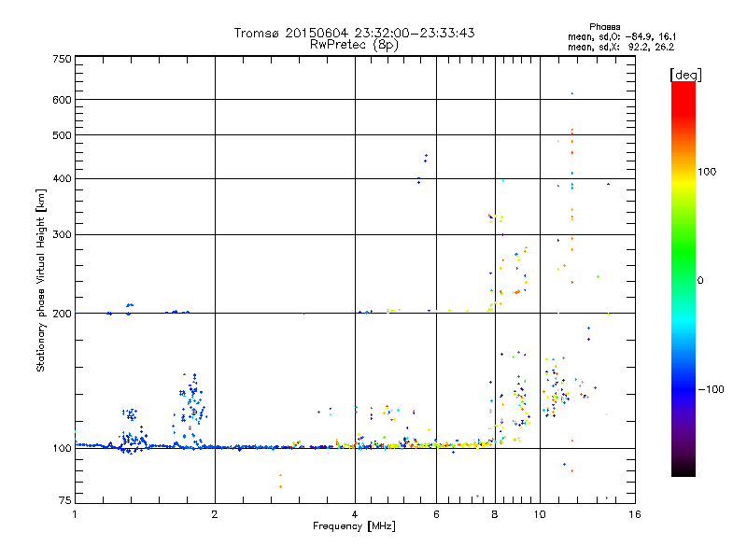Click the Stationary phase Virtual Height axis label
747x560 pixels.
[x=40, y=280]
